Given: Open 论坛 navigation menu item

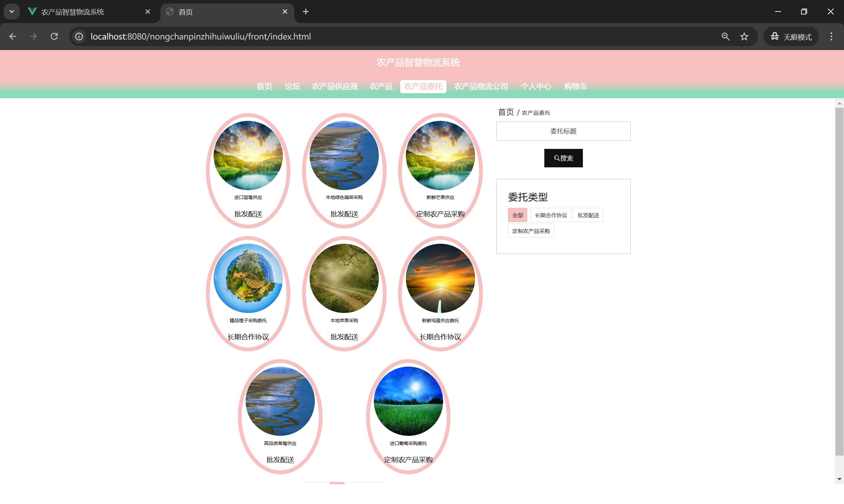Looking at the screenshot, I should click(x=292, y=87).
